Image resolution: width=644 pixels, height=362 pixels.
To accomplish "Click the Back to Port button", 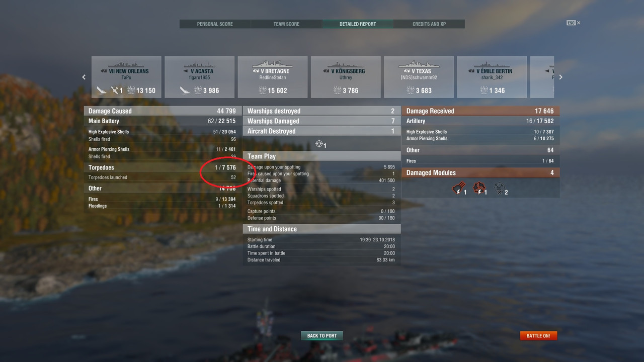I will tap(322, 335).
